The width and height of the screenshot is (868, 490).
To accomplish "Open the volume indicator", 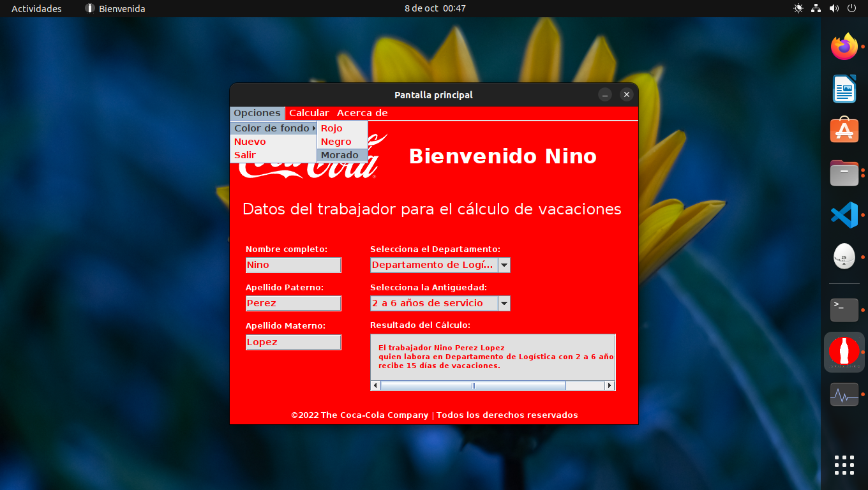I will (x=834, y=8).
